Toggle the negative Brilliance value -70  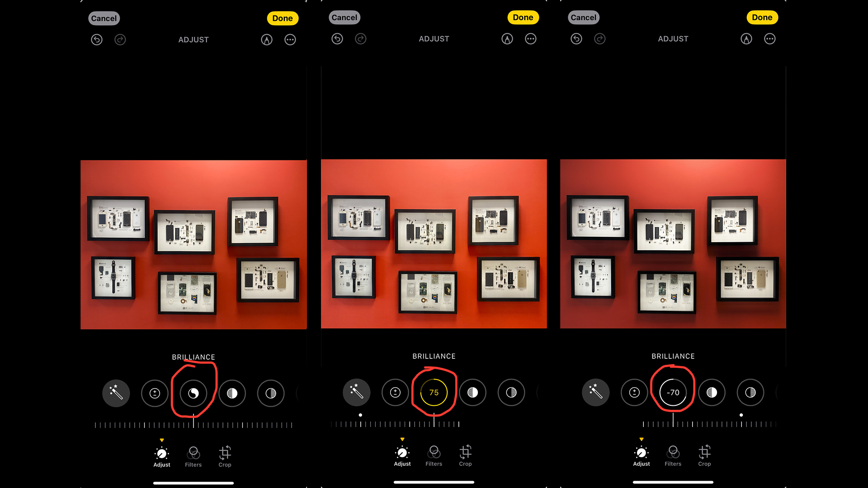[x=672, y=392]
